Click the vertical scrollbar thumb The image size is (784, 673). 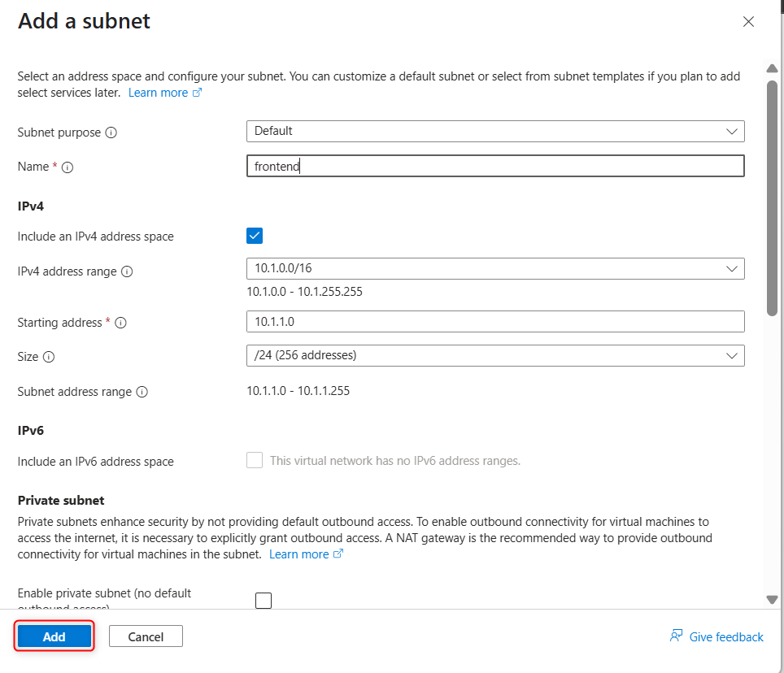tap(772, 198)
